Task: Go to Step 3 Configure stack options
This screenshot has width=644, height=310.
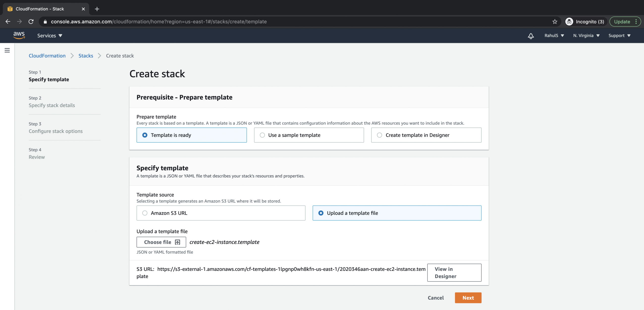Action: click(55, 128)
